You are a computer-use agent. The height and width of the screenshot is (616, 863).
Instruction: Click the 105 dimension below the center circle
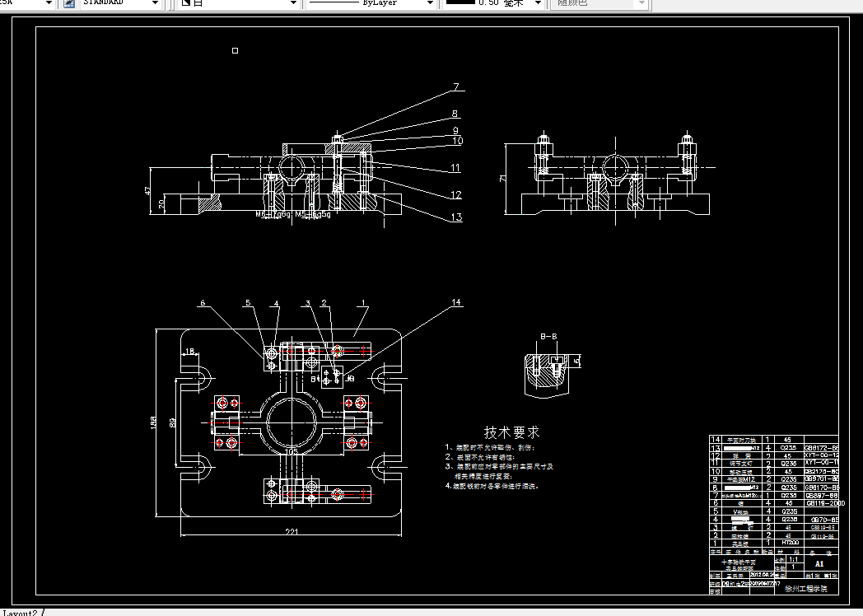point(292,451)
